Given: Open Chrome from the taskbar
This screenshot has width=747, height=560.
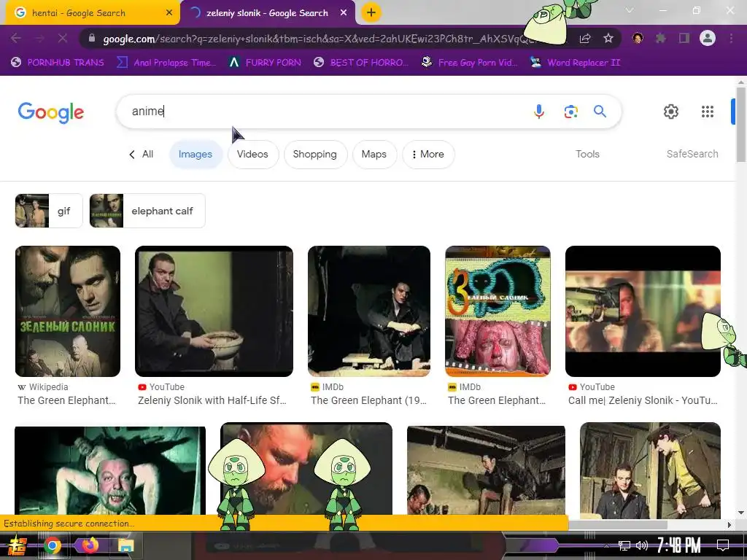Looking at the screenshot, I should tap(53, 545).
